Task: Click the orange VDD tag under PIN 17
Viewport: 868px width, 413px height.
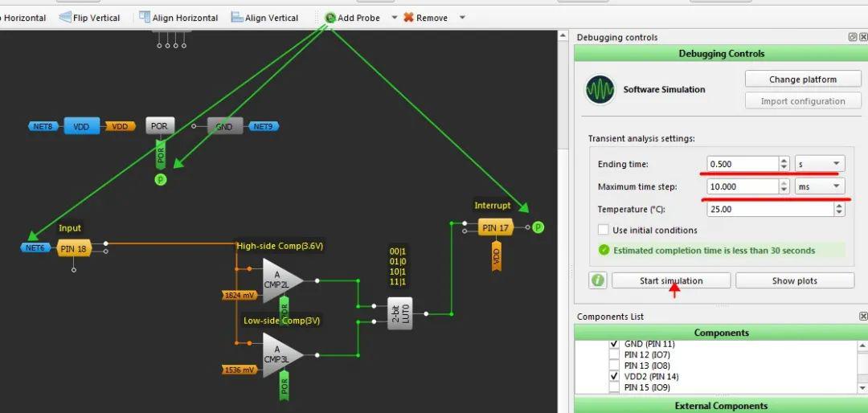Action: (x=496, y=256)
